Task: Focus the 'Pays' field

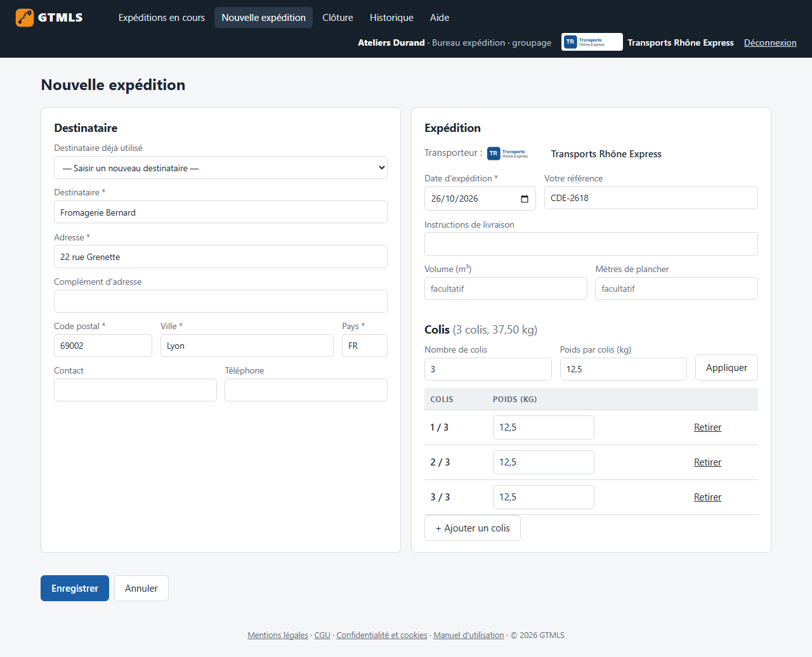Action: [x=365, y=346]
